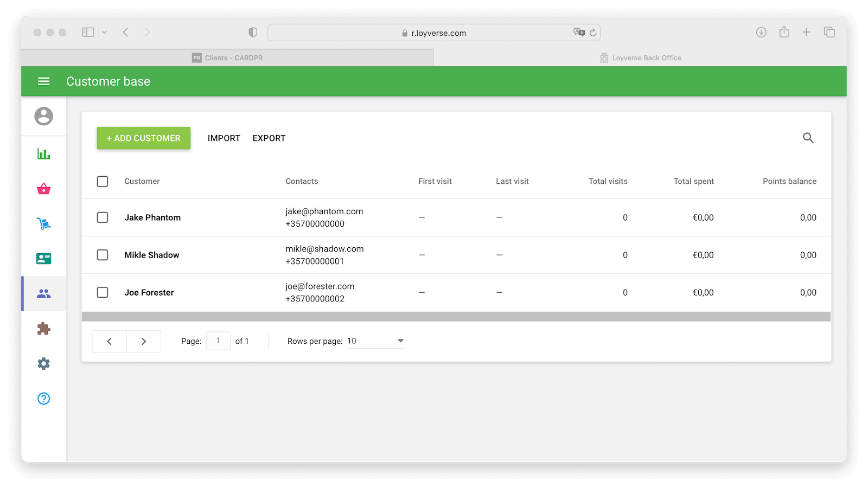868x488 pixels.
Task: Open the Items section with the pink bag icon
Action: click(43, 189)
